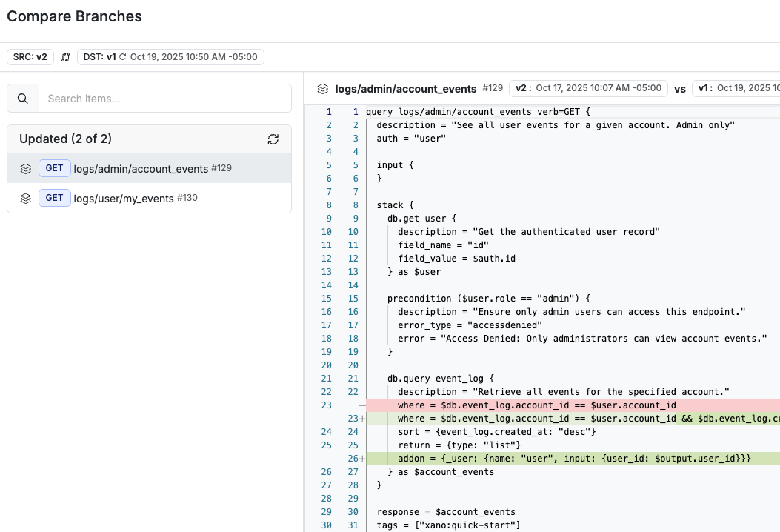Click the precondition ($user.role == "admin") line
Screen dimensions: 780x532
click(x=489, y=299)
